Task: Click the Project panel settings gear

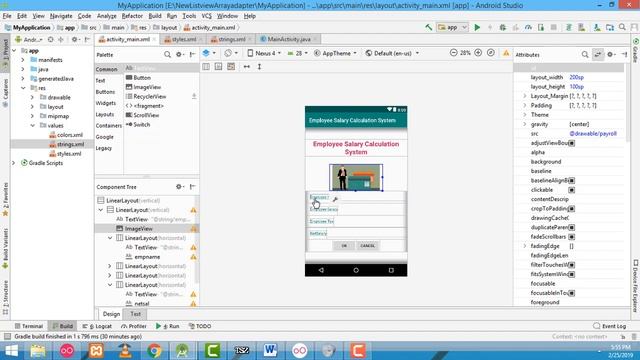Action: pyautogui.click(x=74, y=40)
